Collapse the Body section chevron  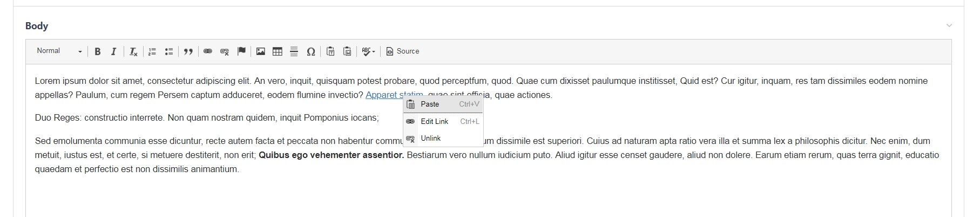pos(949,25)
